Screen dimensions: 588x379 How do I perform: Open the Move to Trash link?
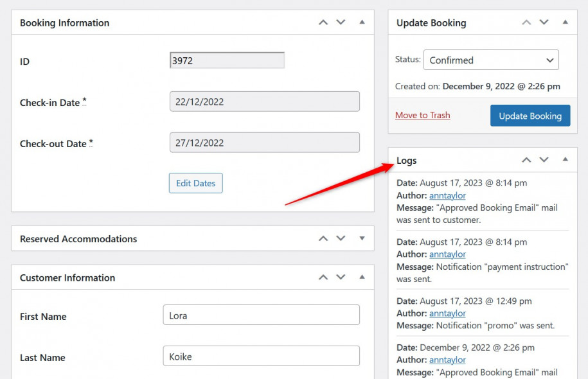click(x=422, y=116)
